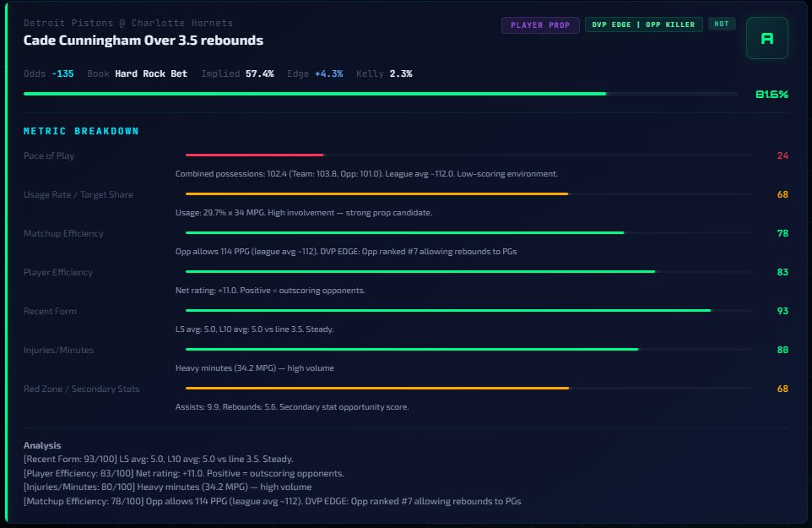Click the Detroit Pistons @ Charlotte Hornets matchup
The width and height of the screenshot is (812, 528).
click(x=128, y=23)
